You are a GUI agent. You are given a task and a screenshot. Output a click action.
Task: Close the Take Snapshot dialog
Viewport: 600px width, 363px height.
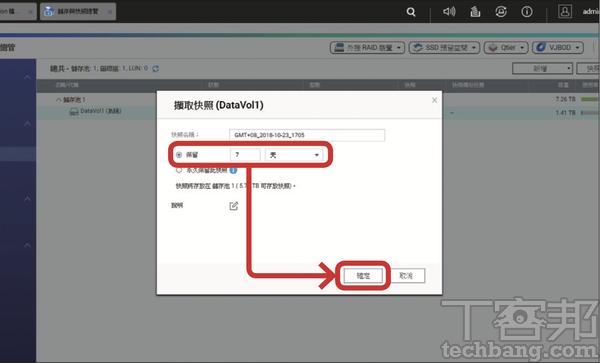pyautogui.click(x=434, y=100)
